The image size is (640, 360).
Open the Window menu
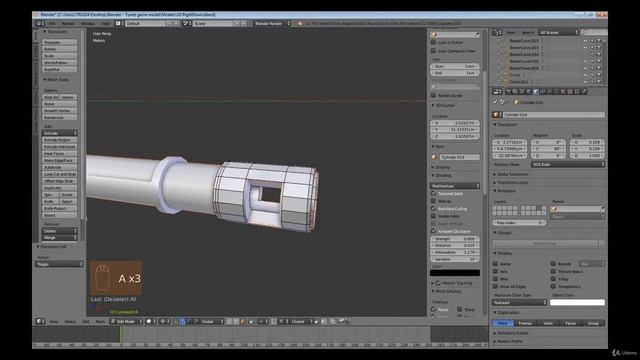coord(87,24)
